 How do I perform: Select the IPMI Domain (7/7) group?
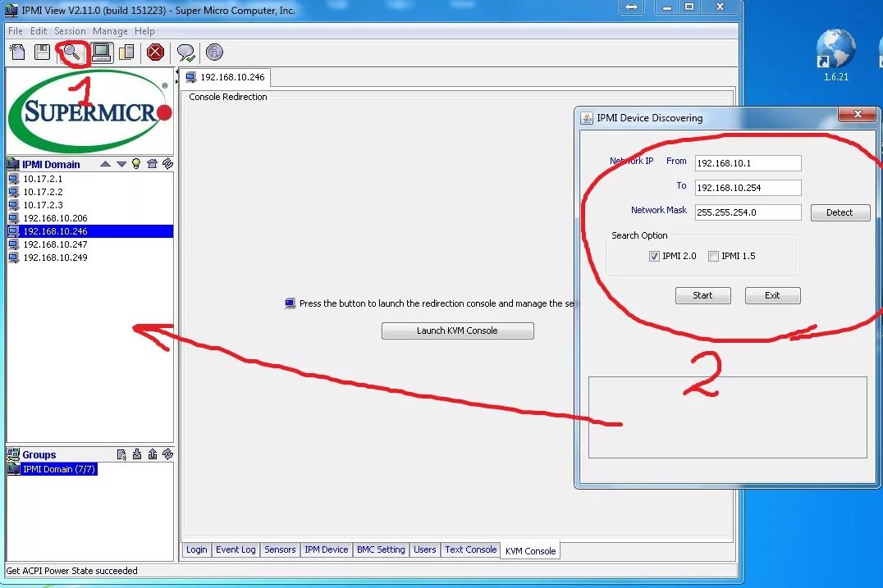click(53, 469)
